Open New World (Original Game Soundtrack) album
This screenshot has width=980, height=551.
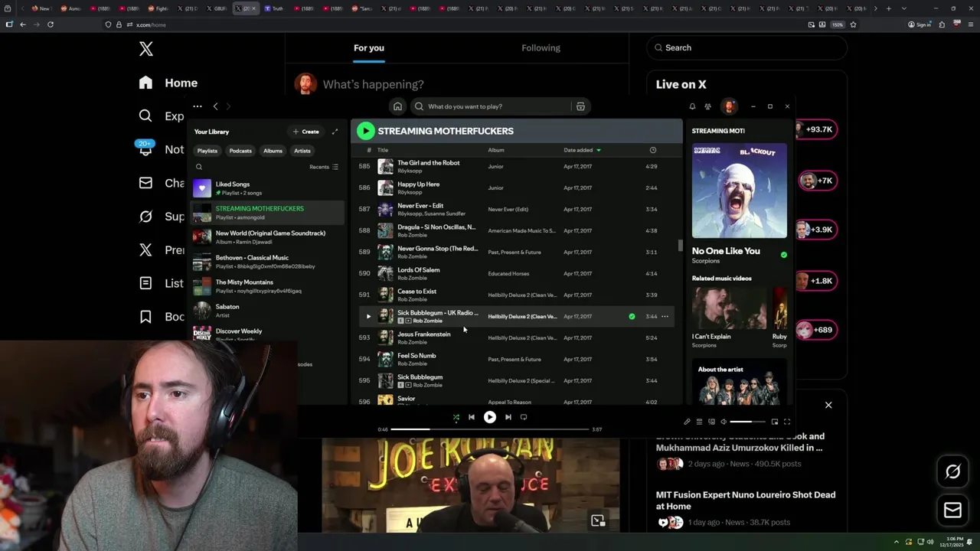pyautogui.click(x=268, y=237)
